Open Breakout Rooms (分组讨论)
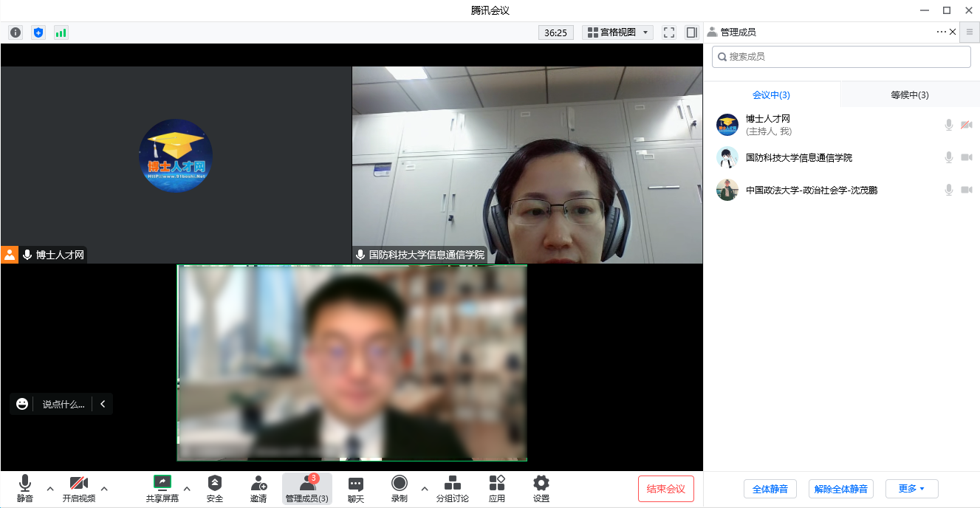The height and width of the screenshot is (508, 980). (453, 489)
